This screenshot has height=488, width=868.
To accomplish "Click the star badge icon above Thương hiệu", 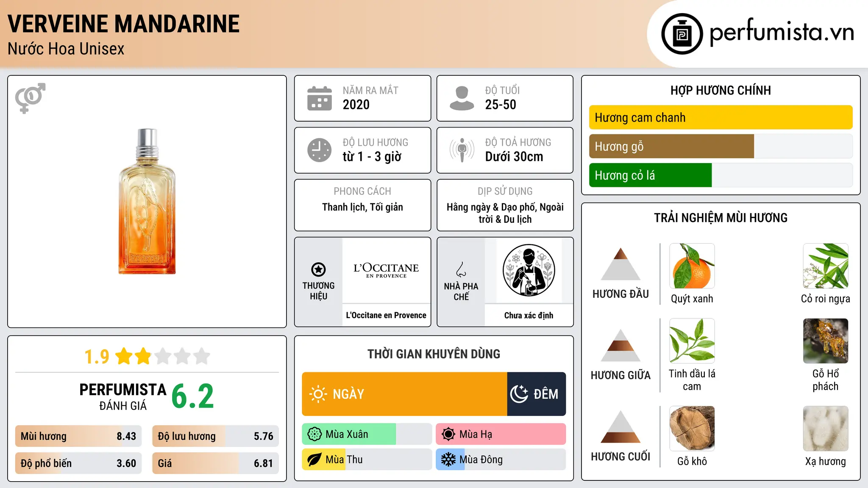I will [x=318, y=269].
